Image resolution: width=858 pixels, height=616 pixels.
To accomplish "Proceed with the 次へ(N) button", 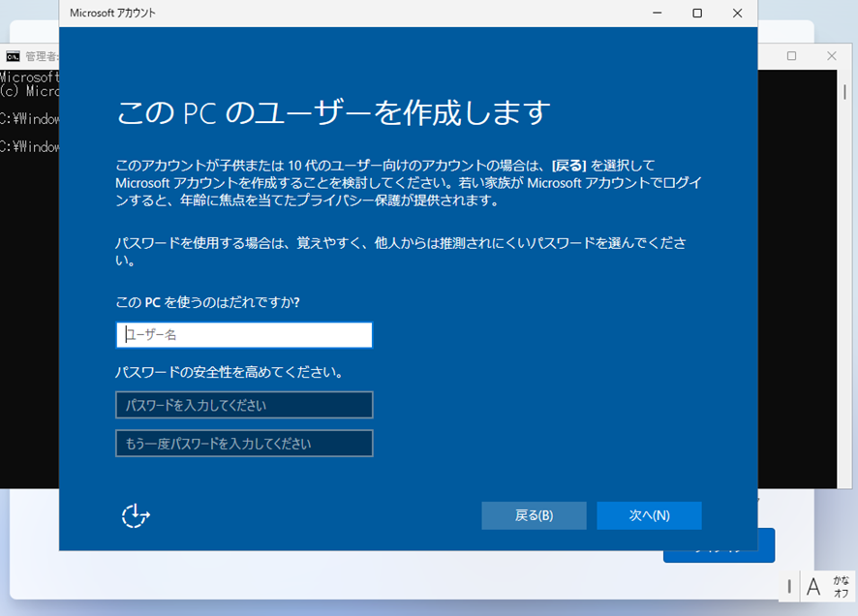I will coord(649,515).
